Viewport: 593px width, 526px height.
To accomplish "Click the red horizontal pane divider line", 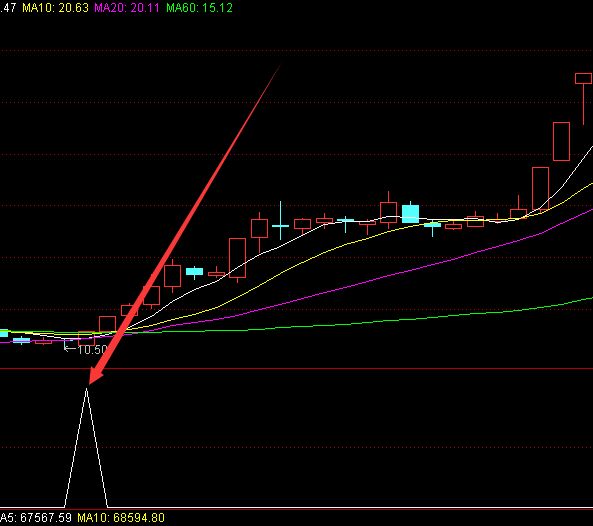I will [296, 369].
